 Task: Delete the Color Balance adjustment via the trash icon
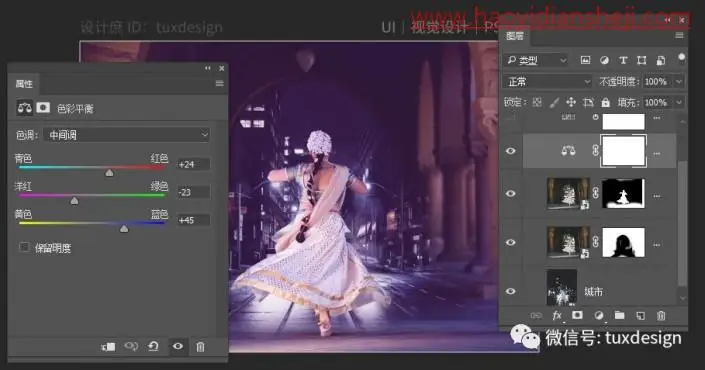(x=200, y=347)
